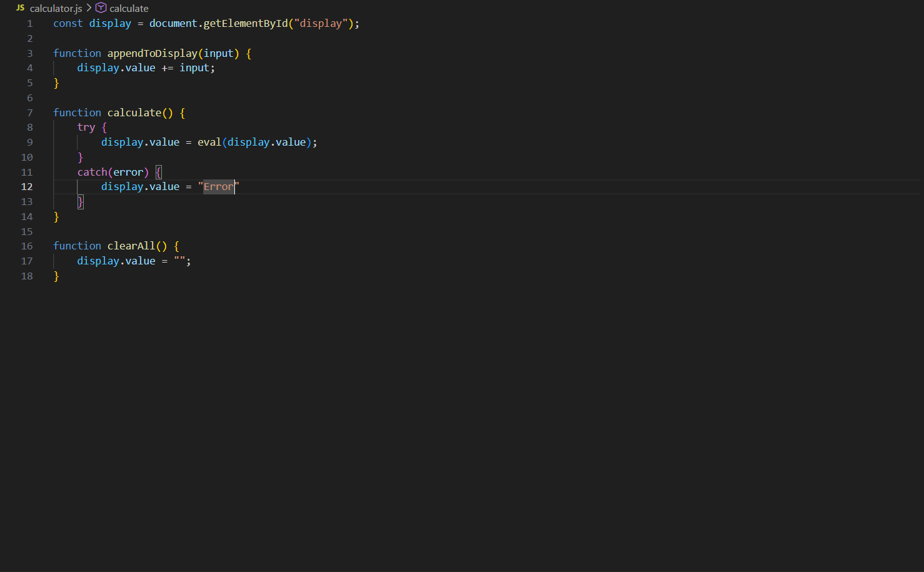
Task: Open the calculator.js breadcrumb item
Action: [x=56, y=9]
